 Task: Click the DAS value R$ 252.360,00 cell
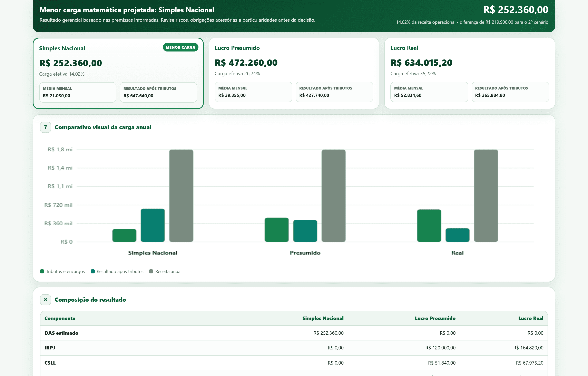(329, 333)
